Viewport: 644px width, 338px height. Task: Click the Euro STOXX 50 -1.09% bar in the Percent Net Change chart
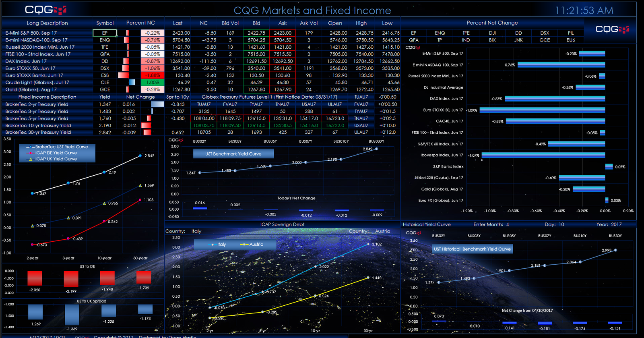pyautogui.click(x=542, y=110)
